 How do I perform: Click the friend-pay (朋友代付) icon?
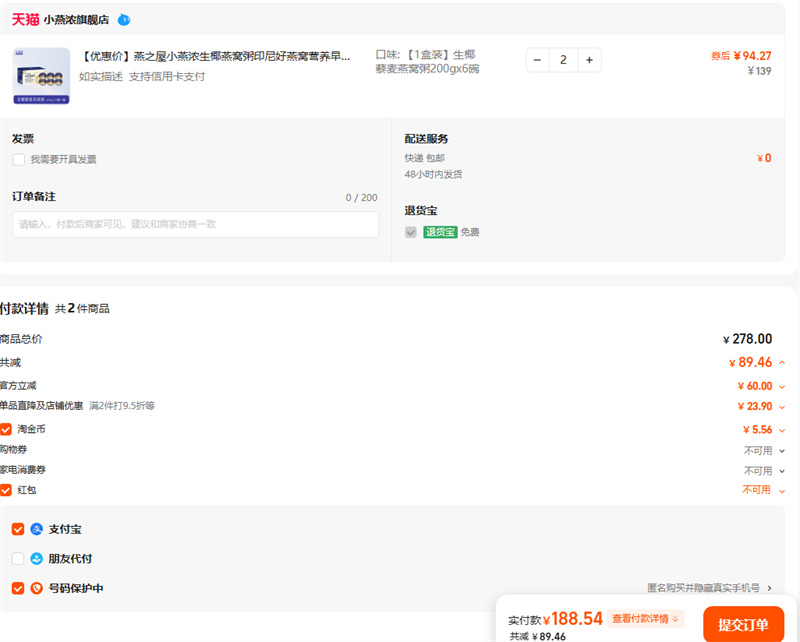[37, 559]
